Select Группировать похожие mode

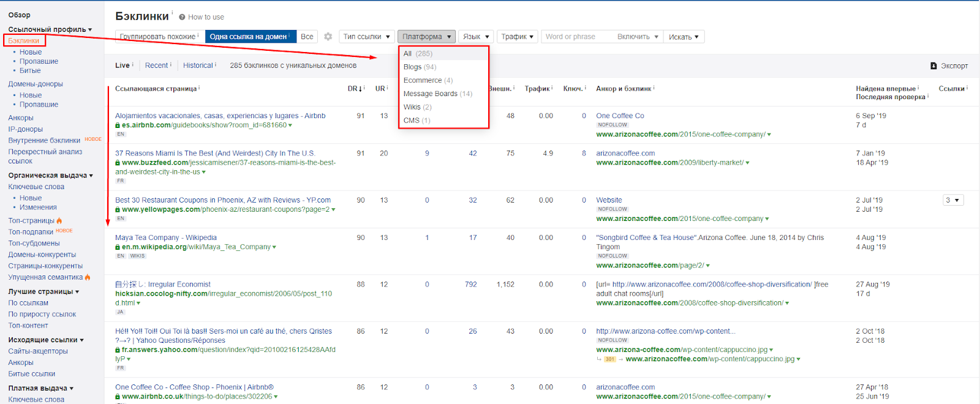tap(159, 37)
